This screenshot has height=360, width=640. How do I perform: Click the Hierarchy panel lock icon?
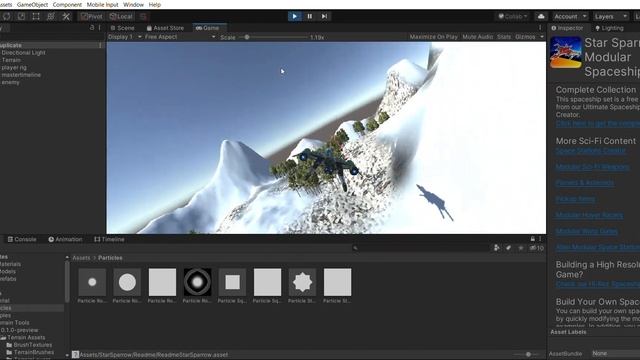click(92, 27)
